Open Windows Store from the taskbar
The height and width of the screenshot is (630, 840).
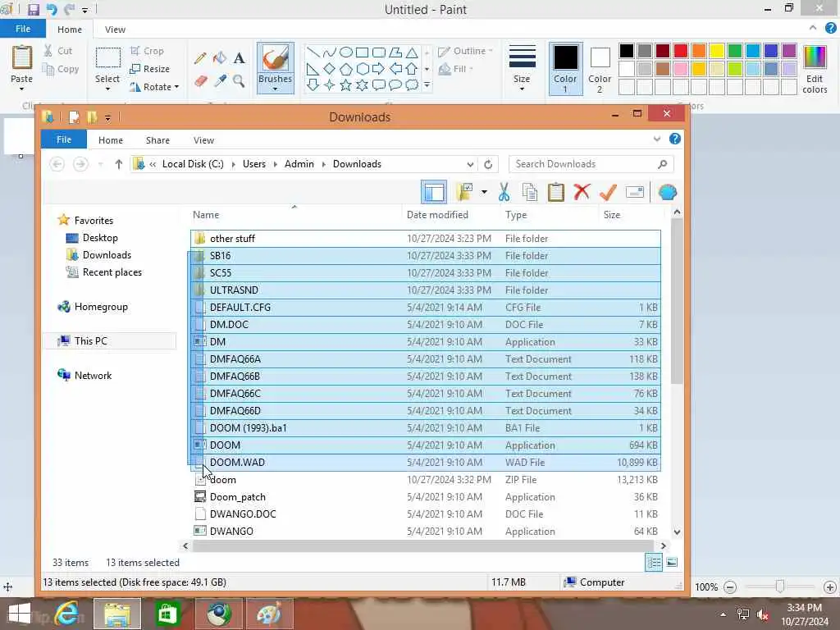pyautogui.click(x=168, y=614)
